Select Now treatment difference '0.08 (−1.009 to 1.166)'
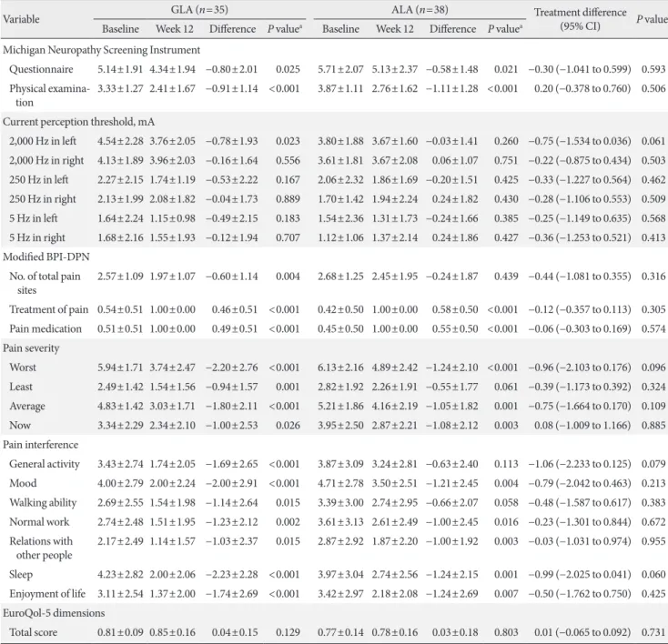This screenshot has height=644, width=668. pyautogui.click(x=582, y=425)
